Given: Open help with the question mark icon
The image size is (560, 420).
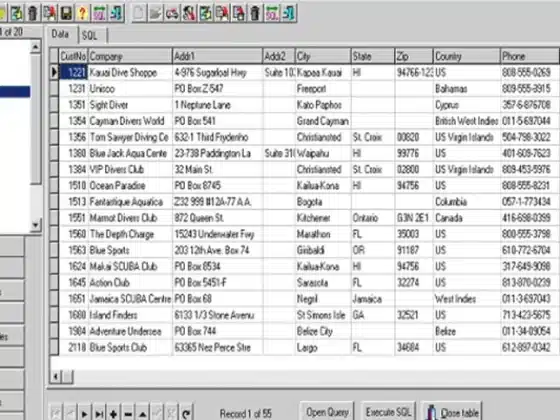Looking at the screenshot, I should point(82,13).
